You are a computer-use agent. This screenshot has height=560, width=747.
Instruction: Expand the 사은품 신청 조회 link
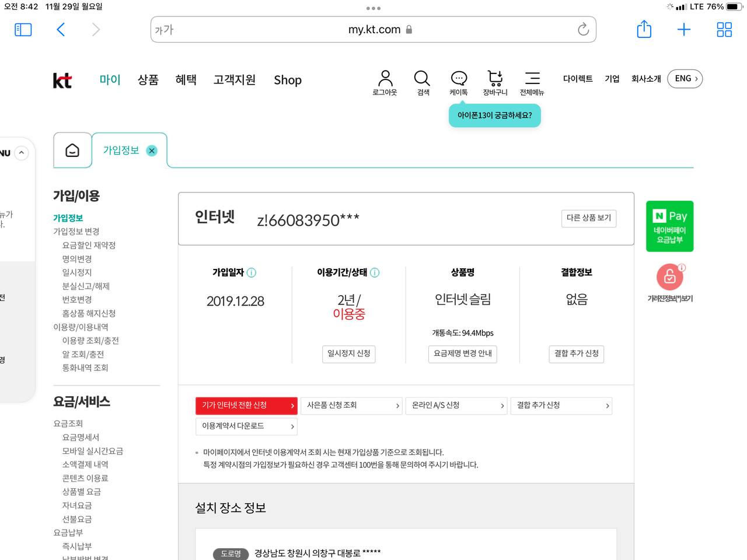coord(351,405)
